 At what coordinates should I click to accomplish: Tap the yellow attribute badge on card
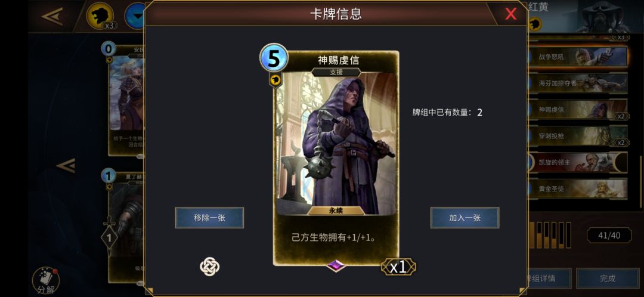275,81
